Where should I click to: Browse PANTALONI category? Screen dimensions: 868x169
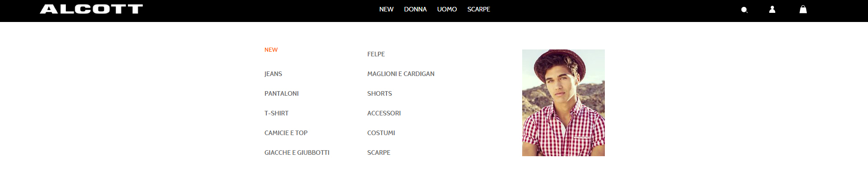click(x=281, y=93)
